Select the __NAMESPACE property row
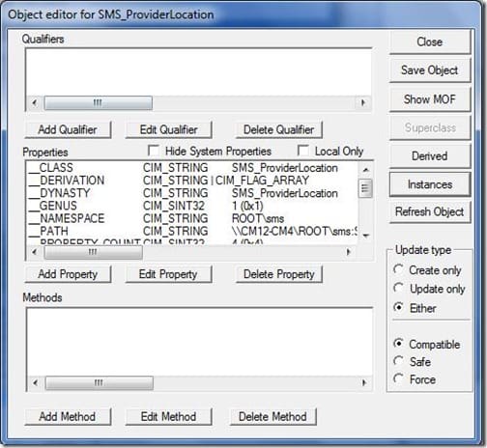The height and width of the screenshot is (448, 487). click(192, 218)
